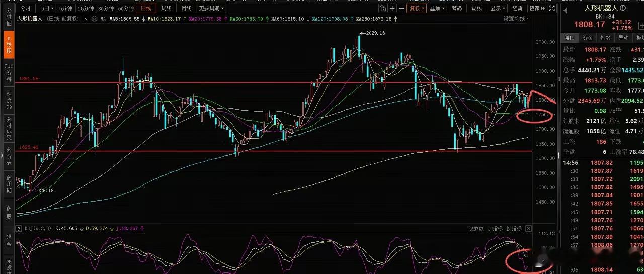Open the 设置均线 dropdown
Image resolution: width=644 pixels, height=274 pixels.
[x=516, y=18]
